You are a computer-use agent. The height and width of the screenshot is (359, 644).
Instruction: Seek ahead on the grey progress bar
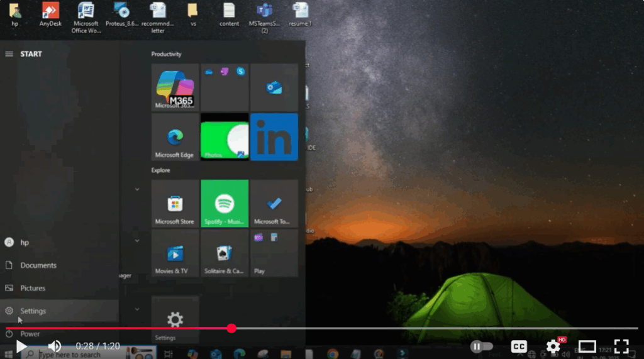pyautogui.click(x=436, y=328)
